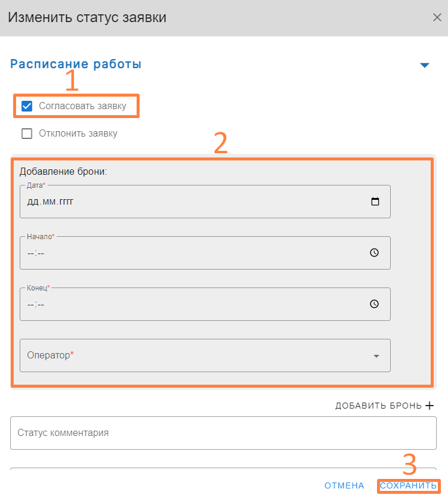Screen dimensions: 448x501
Task: Open the clock picker for Конец time
Action: [x=374, y=304]
